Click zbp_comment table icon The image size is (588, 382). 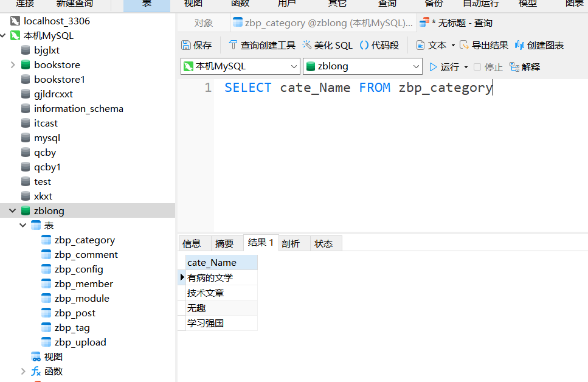[46, 254]
